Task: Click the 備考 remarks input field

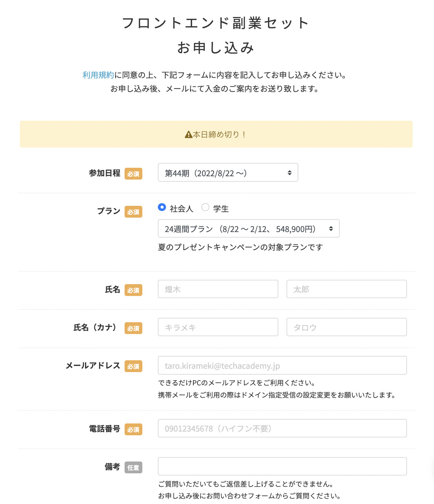Action: tap(282, 466)
